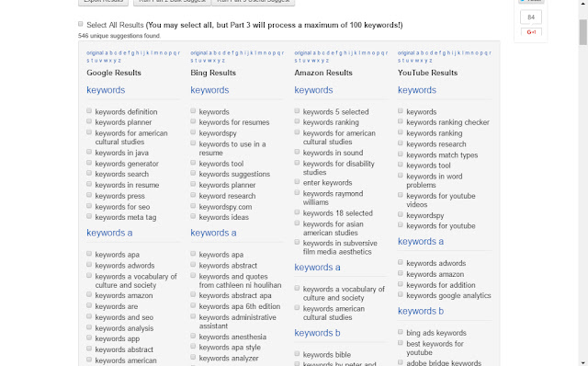Check 'keywords anesthesia' in Bing column
Screen dimensions: 588x366
click(x=193, y=336)
